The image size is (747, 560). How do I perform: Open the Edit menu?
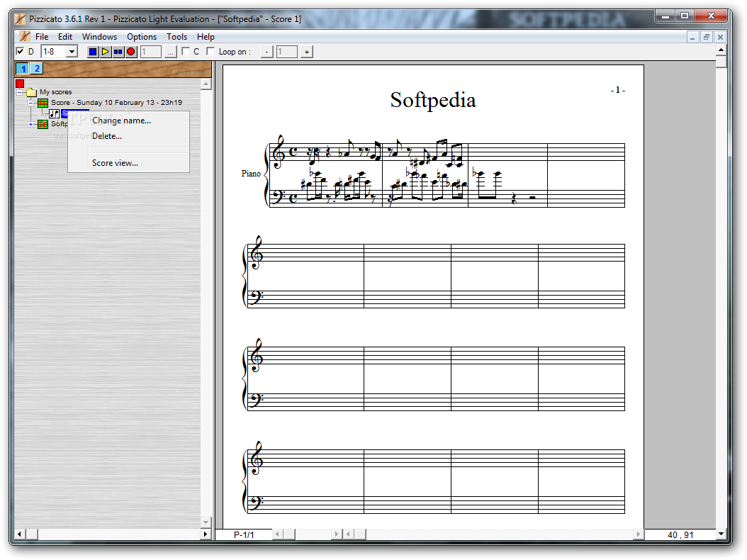[65, 37]
